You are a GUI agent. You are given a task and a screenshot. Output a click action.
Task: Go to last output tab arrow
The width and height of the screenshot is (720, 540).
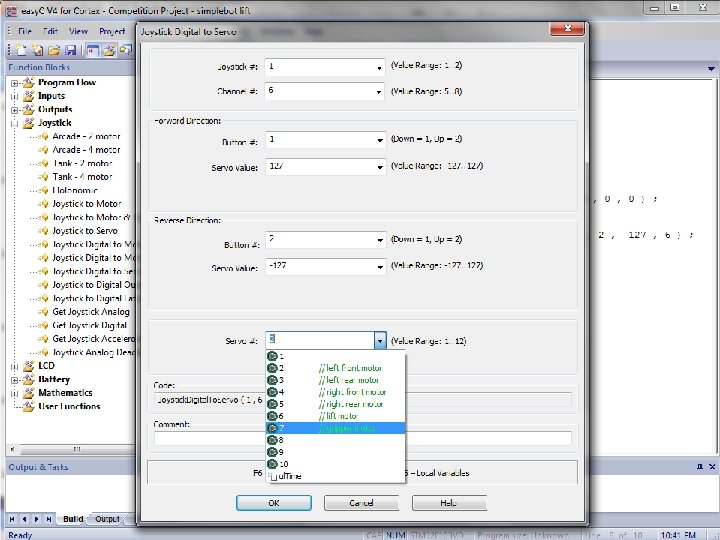[49, 519]
